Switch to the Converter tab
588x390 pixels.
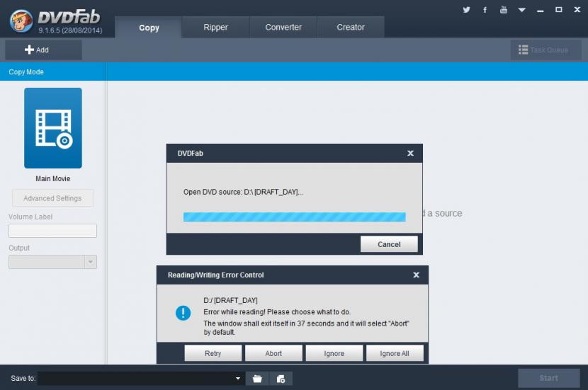point(283,27)
